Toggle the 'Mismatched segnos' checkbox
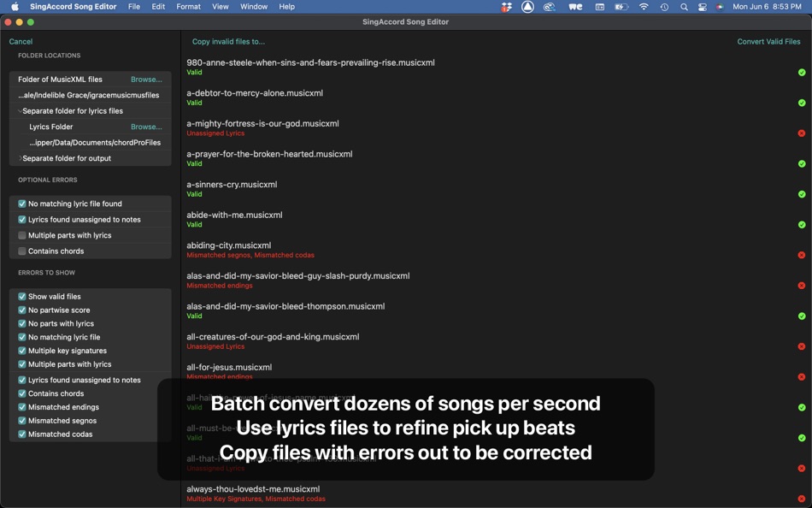This screenshot has width=812, height=508. pos(21,421)
